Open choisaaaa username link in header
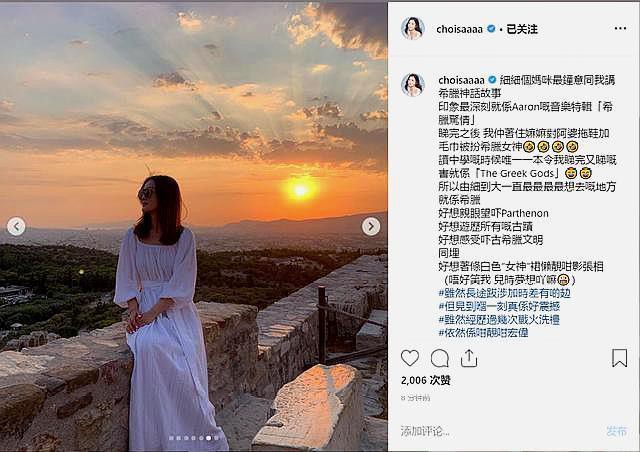The width and height of the screenshot is (640, 452). [459, 29]
